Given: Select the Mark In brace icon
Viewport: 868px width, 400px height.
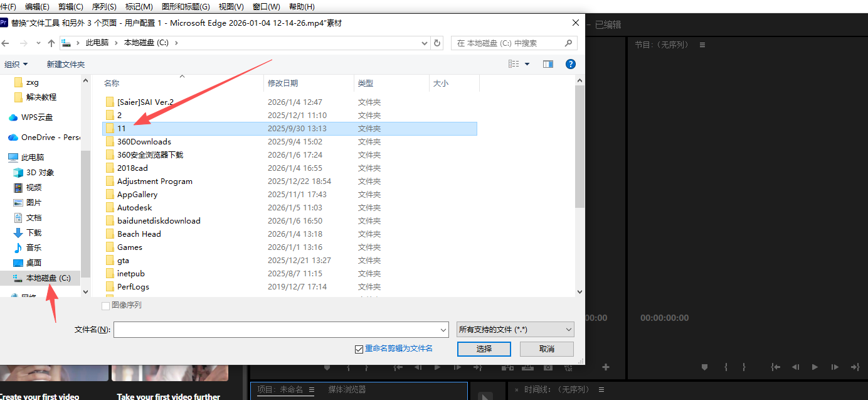Looking at the screenshot, I should 726,367.
